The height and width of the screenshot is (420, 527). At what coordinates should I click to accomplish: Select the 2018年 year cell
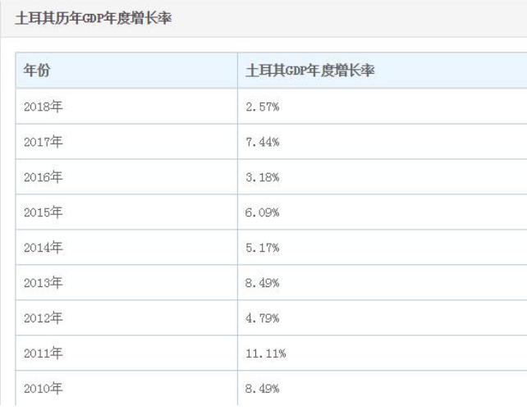pos(44,107)
